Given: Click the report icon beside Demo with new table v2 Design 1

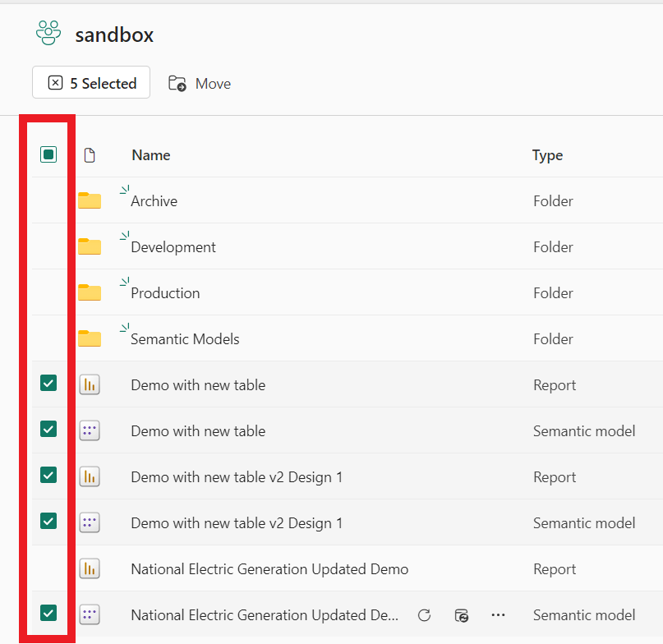Looking at the screenshot, I should point(90,476).
